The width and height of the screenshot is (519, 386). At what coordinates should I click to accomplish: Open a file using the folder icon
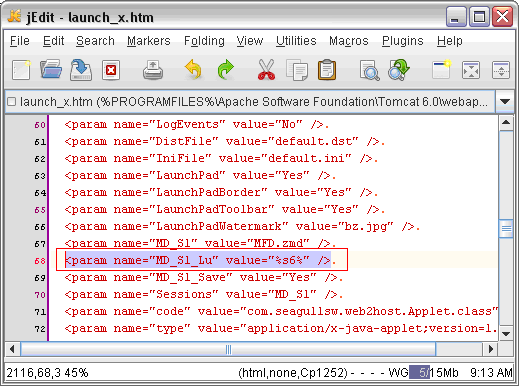pos(51,69)
